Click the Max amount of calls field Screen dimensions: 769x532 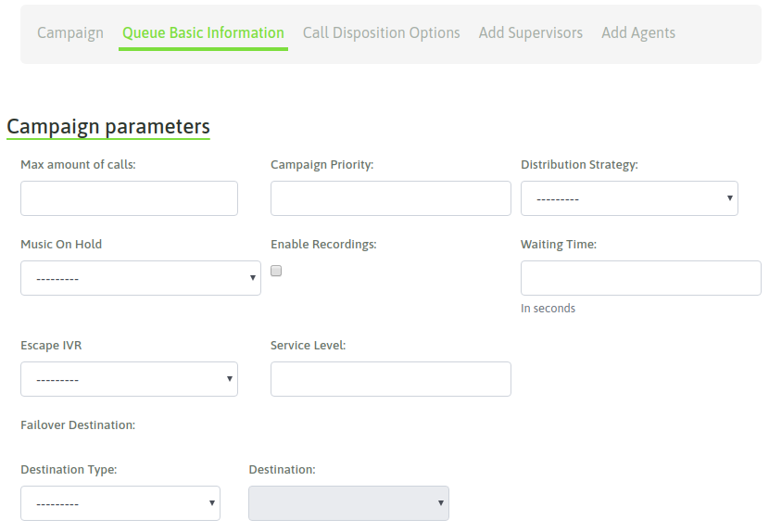pos(129,198)
